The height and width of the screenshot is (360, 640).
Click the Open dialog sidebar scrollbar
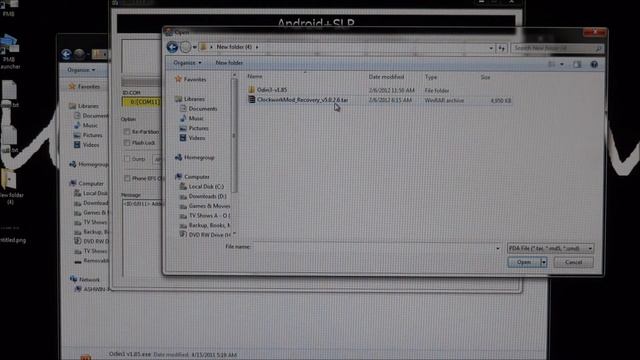234,136
